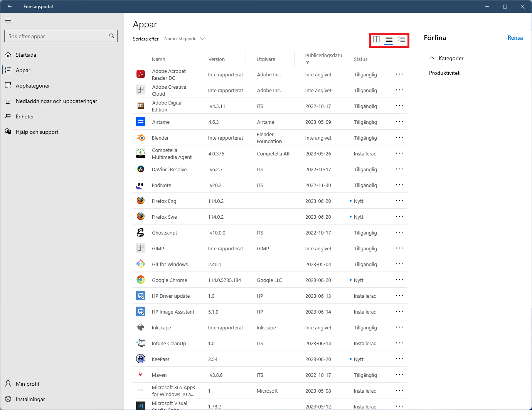Viewport: 532px width, 410px height.
Task: Switch to the tile grid view
Action: [376, 39]
